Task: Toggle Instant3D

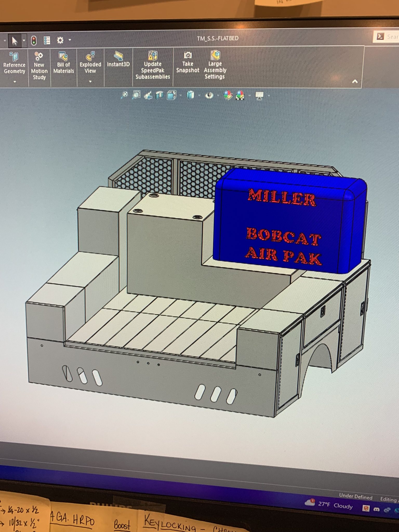Action: [118, 59]
